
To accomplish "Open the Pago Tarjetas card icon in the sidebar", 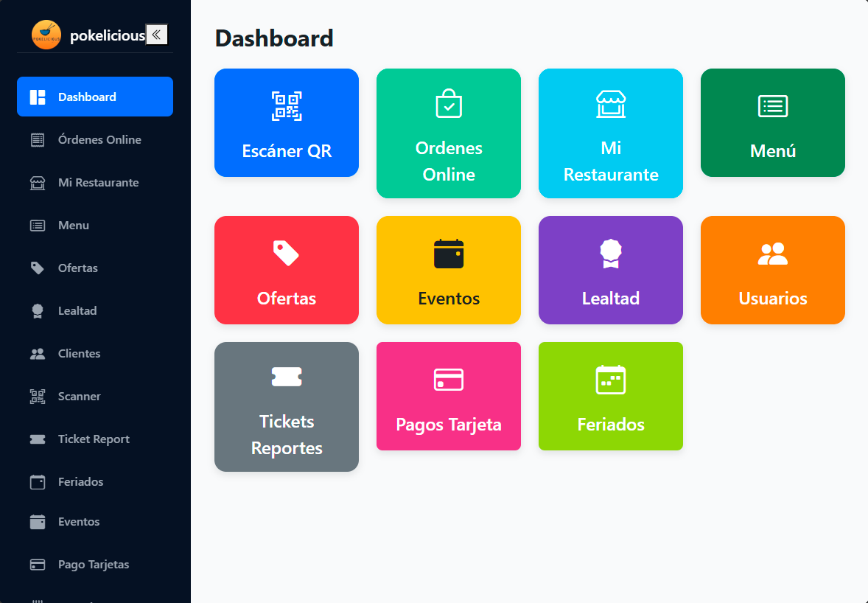I will 37,564.
